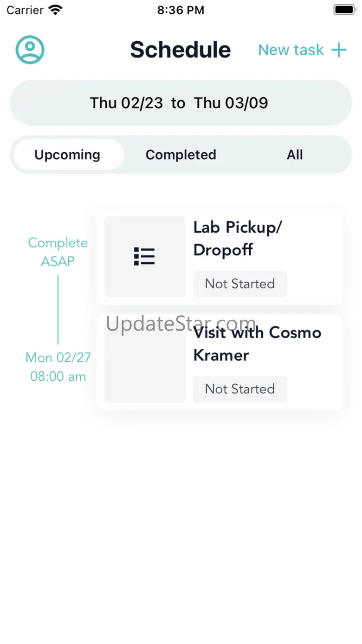The width and height of the screenshot is (362, 644).
Task: Select the Complete ASAP timeline label
Action: [58, 252]
